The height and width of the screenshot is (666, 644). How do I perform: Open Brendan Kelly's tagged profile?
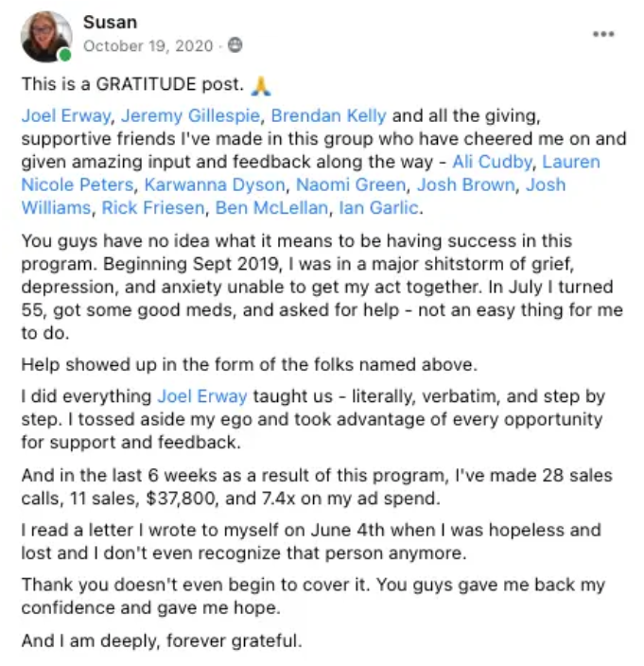coord(328,115)
